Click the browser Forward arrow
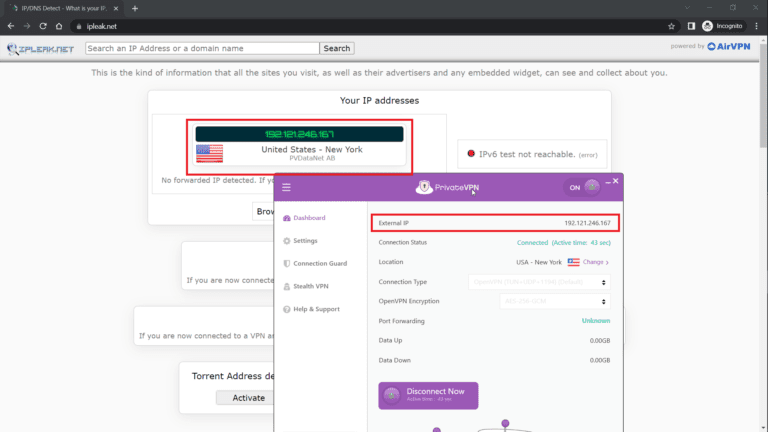 pyautogui.click(x=27, y=26)
